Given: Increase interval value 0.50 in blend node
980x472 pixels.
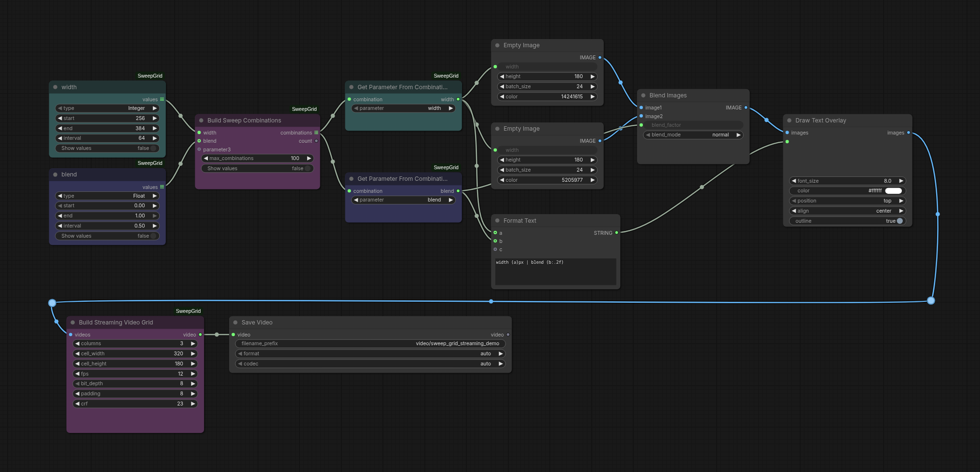Looking at the screenshot, I should (x=155, y=226).
